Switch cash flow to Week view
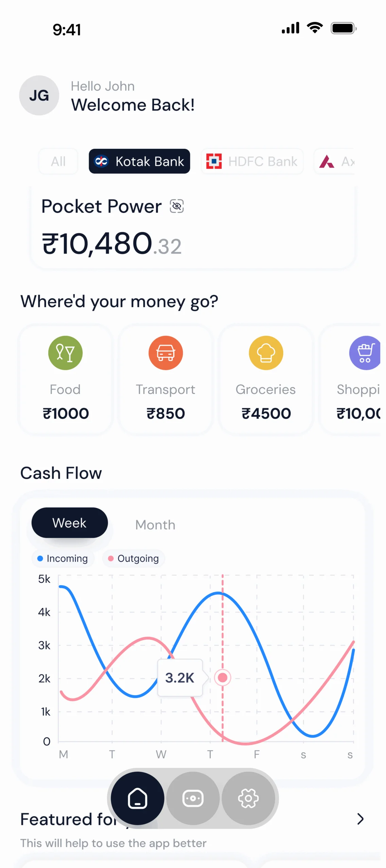 70,523
